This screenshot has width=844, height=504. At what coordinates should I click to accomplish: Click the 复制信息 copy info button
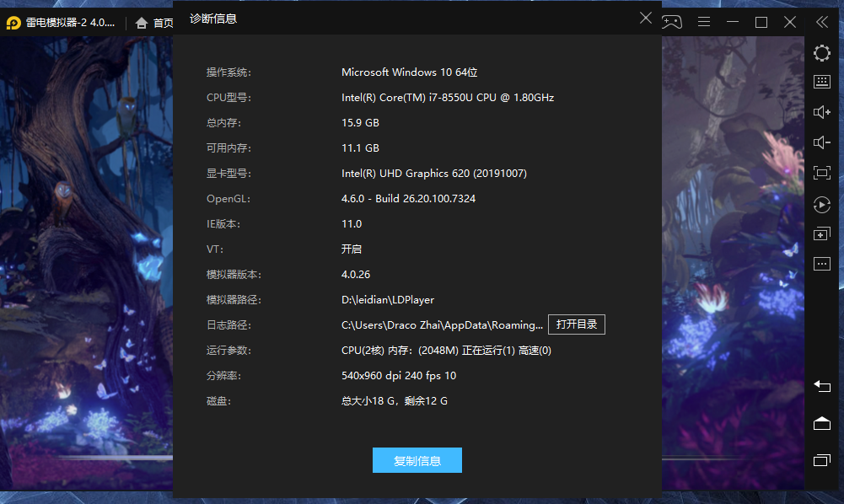click(417, 460)
